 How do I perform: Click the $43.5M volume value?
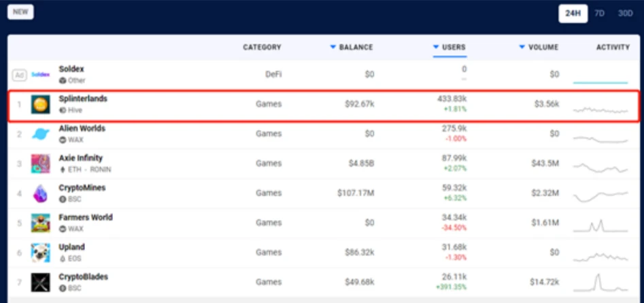pyautogui.click(x=545, y=163)
